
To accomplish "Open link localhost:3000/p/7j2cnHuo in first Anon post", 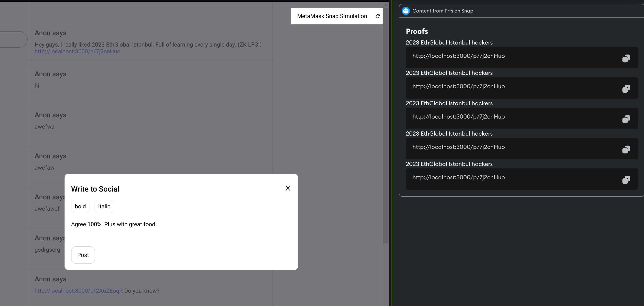I will [x=77, y=51].
